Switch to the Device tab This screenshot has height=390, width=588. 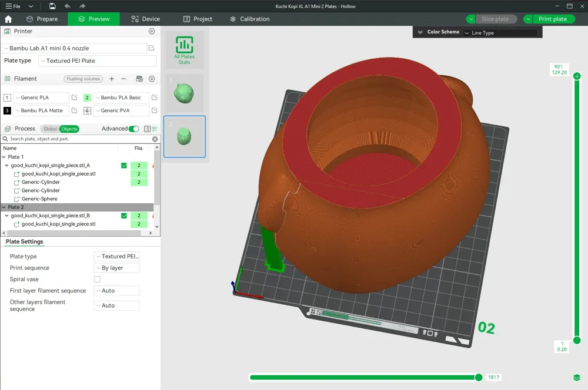point(145,19)
